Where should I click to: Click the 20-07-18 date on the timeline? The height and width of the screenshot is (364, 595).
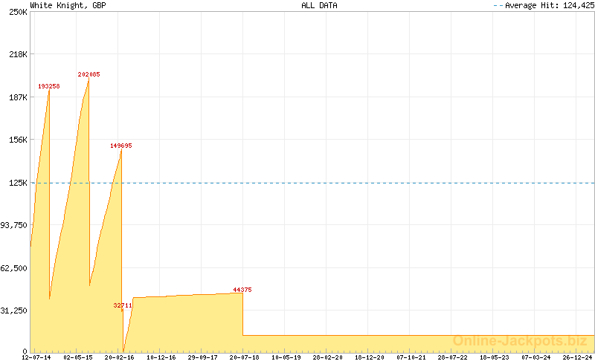(245, 357)
